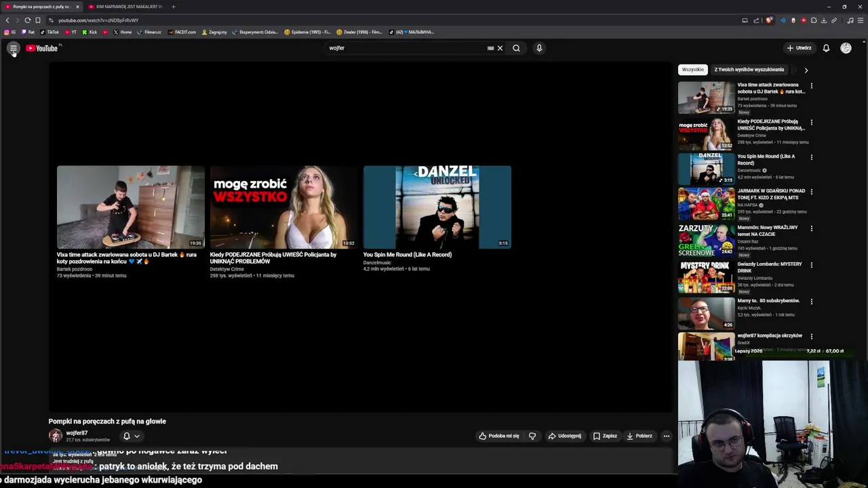
Task: Open the Kick bookmark
Action: coord(90,32)
